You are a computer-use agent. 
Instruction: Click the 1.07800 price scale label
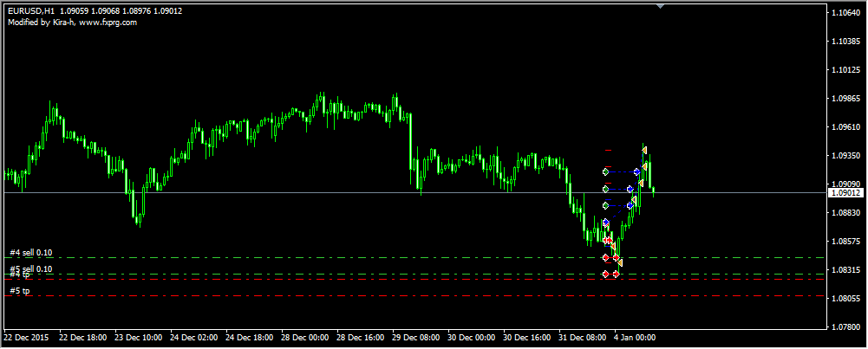click(845, 327)
